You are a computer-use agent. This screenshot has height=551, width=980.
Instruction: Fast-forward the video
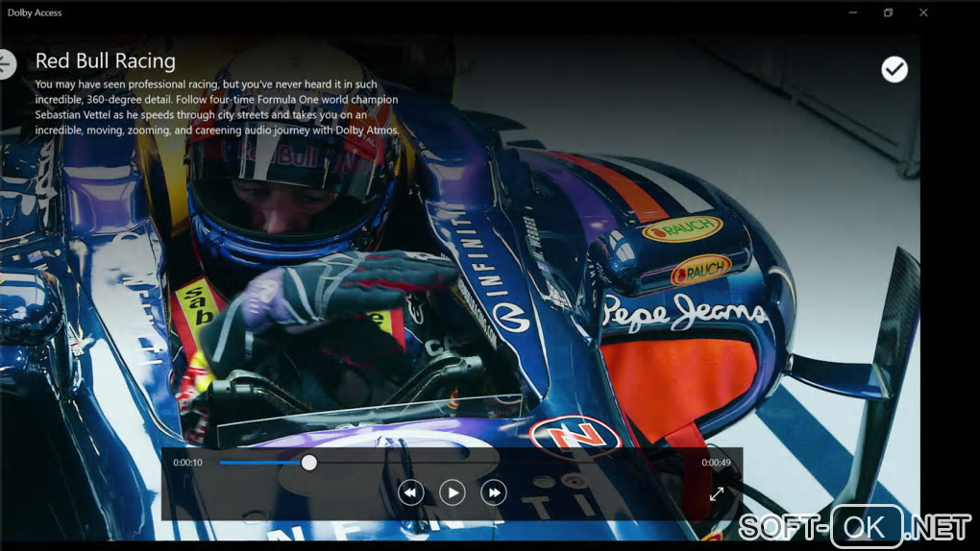(x=494, y=492)
